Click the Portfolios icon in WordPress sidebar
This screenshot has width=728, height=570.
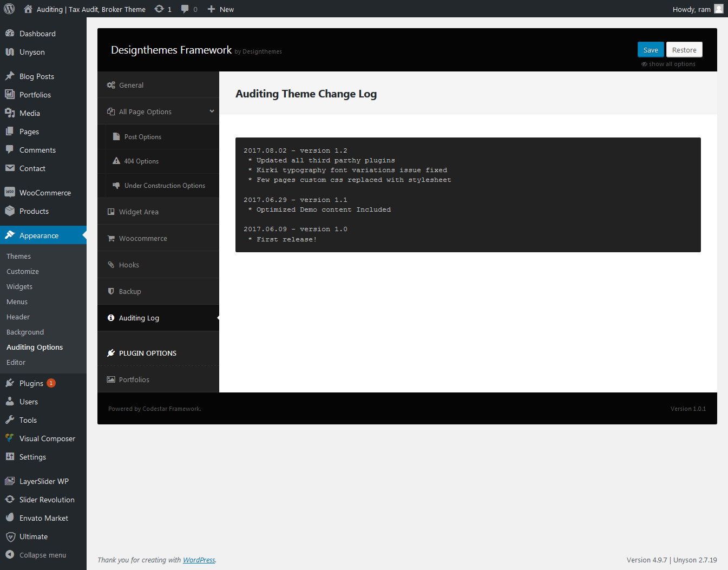(10, 94)
